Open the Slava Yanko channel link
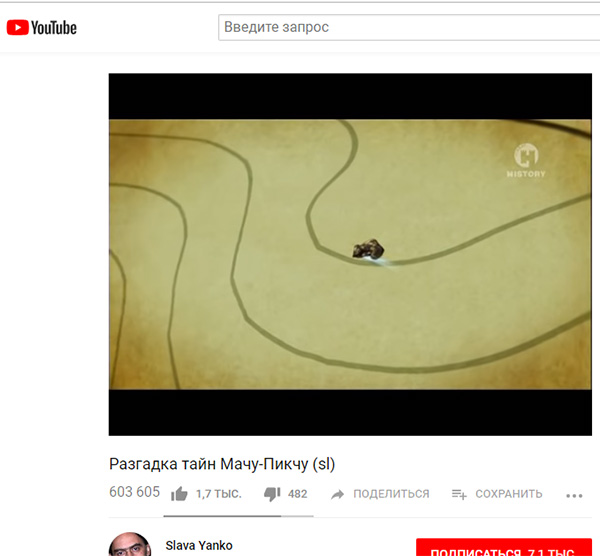The image size is (600, 556). pos(199,545)
